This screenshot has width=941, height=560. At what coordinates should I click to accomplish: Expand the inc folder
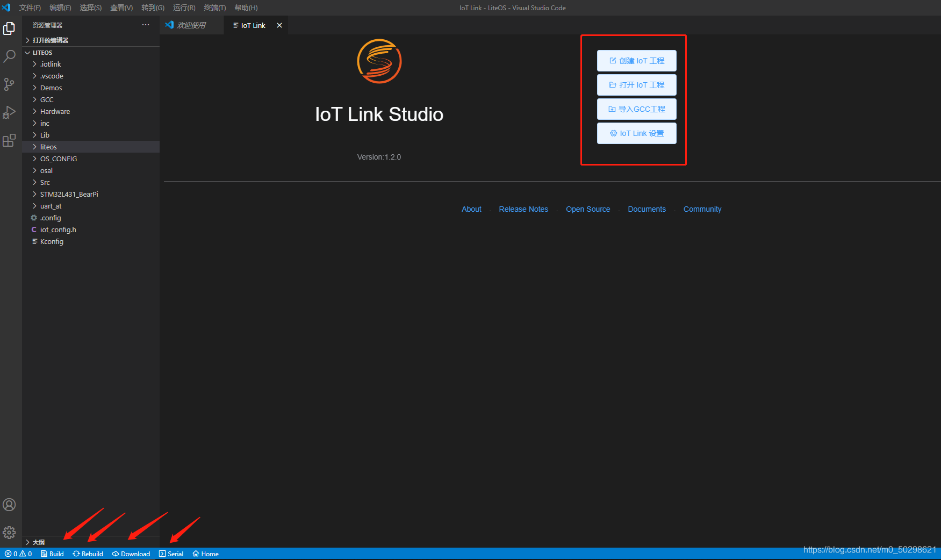pyautogui.click(x=91, y=124)
